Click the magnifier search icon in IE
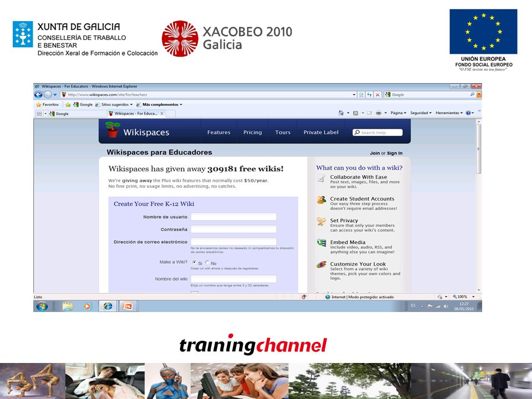This screenshot has width=532, height=399. coord(472,95)
